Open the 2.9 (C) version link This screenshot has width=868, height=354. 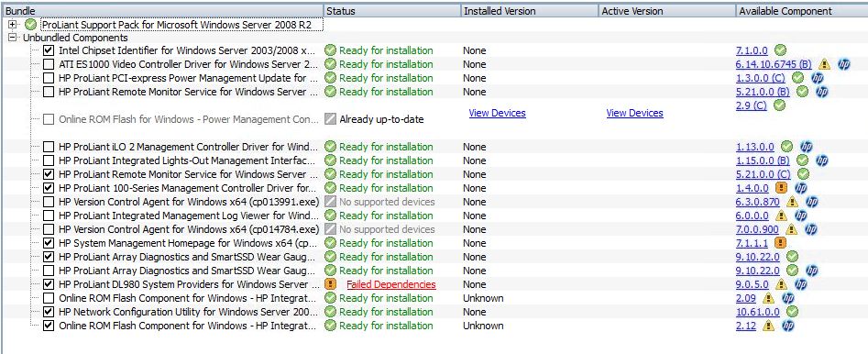[752, 105]
